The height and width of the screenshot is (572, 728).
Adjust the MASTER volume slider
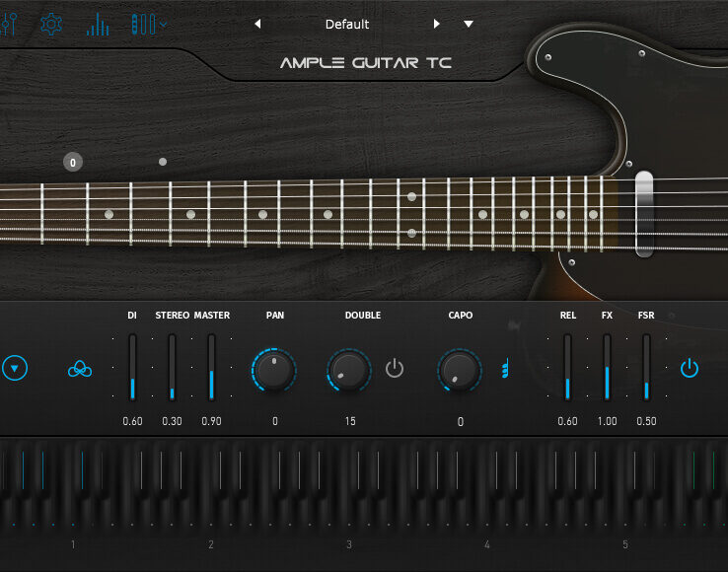211,367
